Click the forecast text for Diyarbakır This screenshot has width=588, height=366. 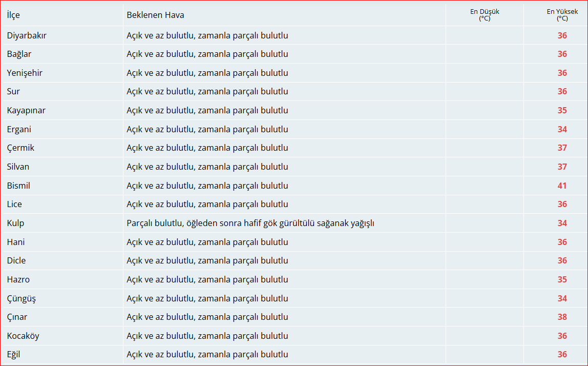tap(207, 35)
